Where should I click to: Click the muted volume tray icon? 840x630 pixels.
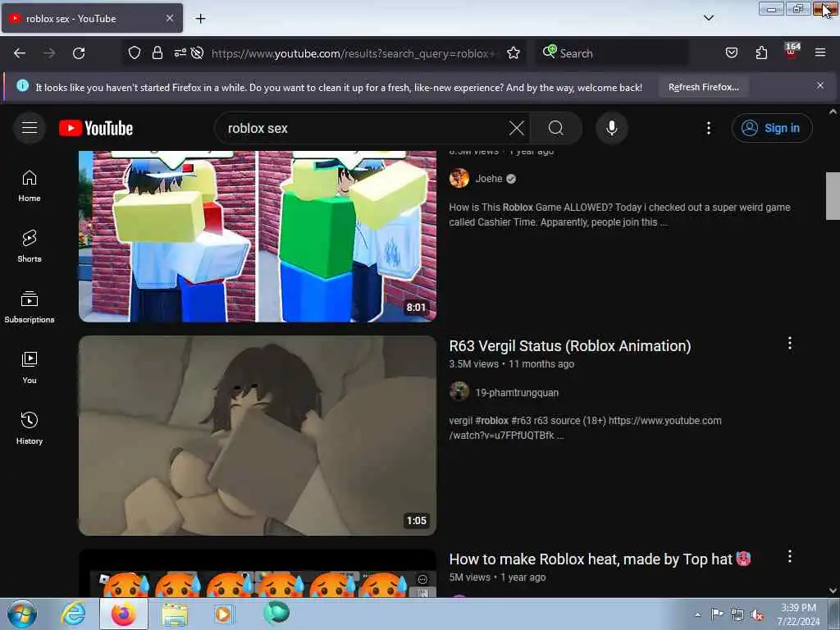click(757, 615)
